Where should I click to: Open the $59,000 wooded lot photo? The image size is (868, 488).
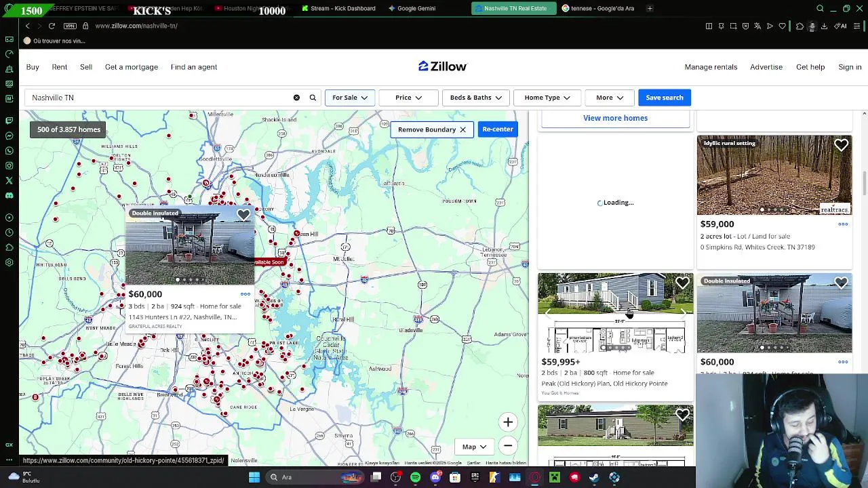click(774, 176)
